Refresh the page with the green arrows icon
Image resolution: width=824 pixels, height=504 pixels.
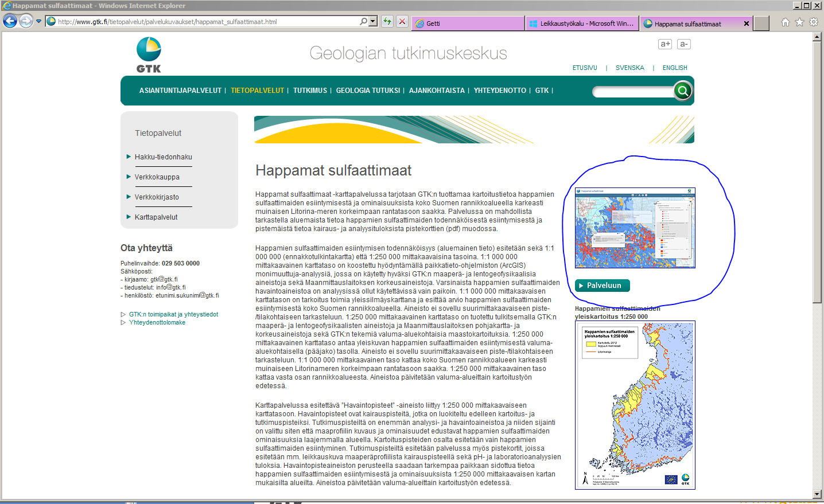[x=387, y=22]
